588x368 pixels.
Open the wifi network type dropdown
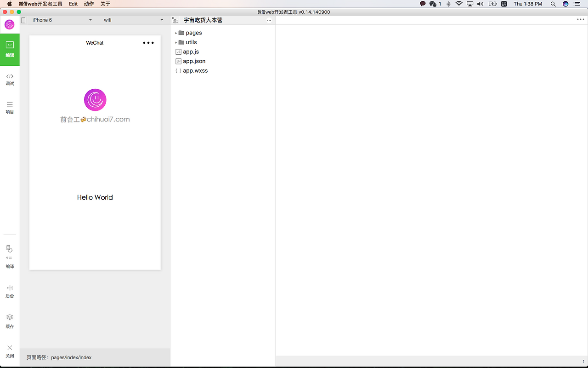(x=133, y=20)
